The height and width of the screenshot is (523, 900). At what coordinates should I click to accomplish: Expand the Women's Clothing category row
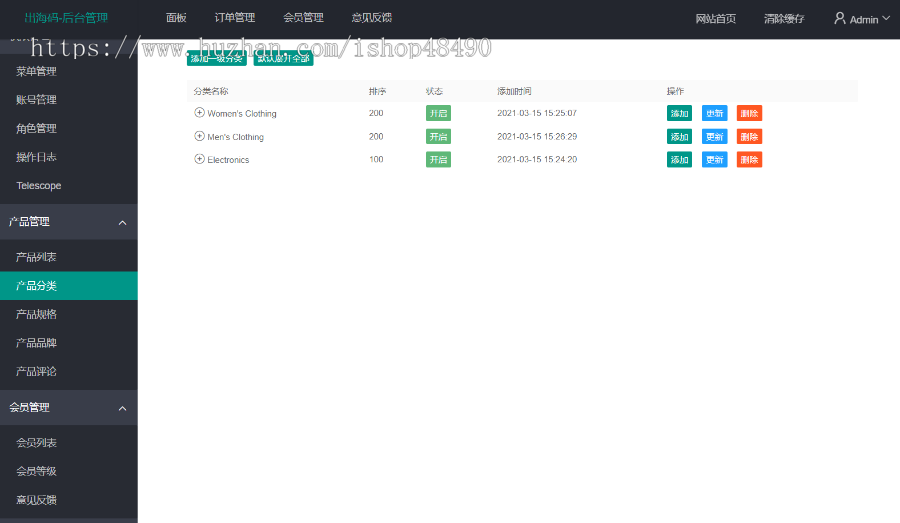[199, 113]
